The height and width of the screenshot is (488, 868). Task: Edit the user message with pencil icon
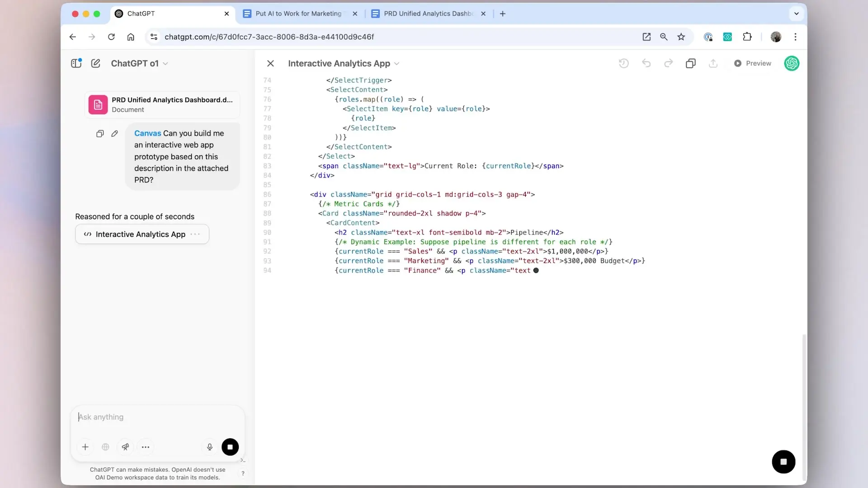(114, 134)
